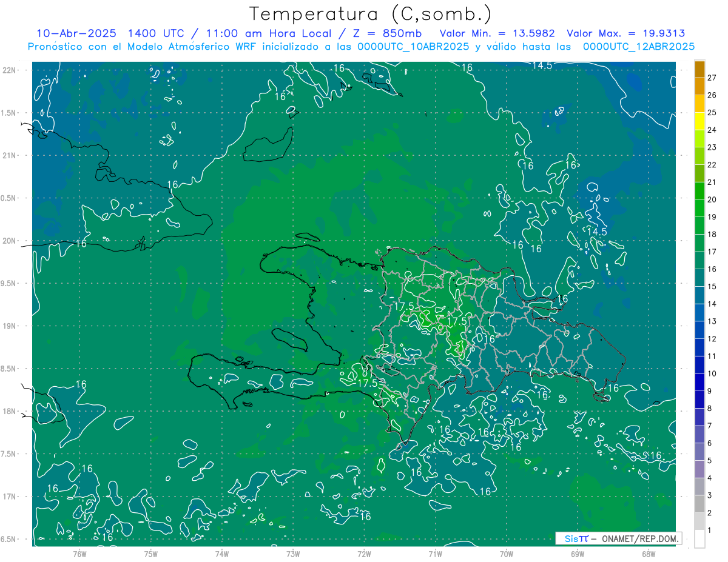Click the '71W' longitude axis label

(x=435, y=554)
